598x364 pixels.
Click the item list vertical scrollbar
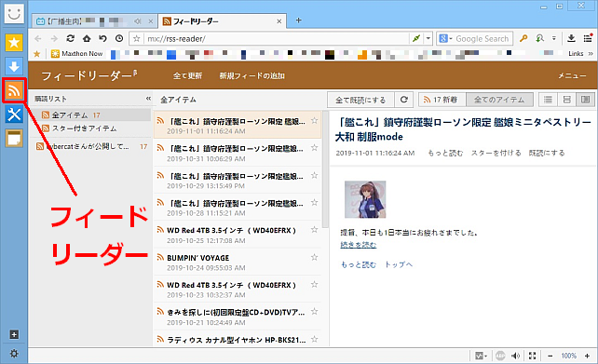325,169
